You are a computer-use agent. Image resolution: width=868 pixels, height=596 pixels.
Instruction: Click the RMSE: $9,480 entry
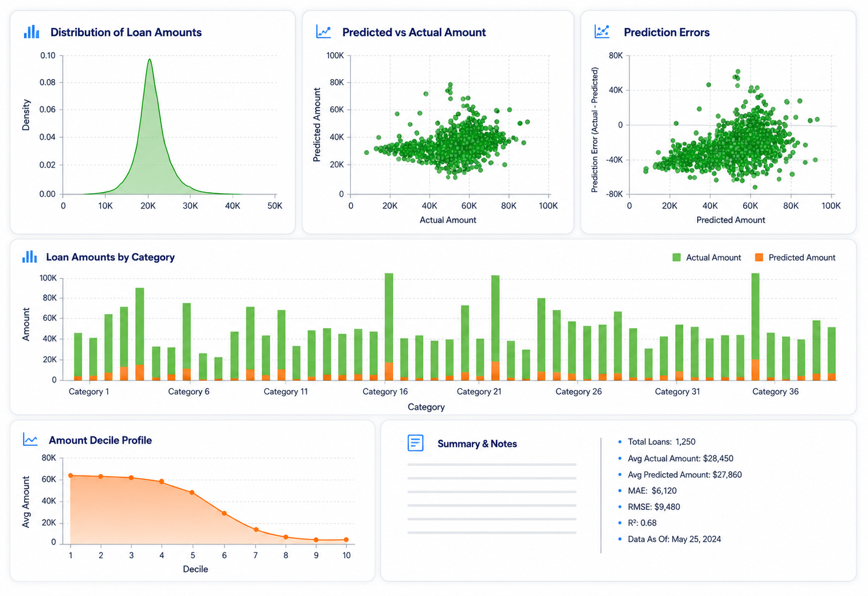pyautogui.click(x=654, y=507)
